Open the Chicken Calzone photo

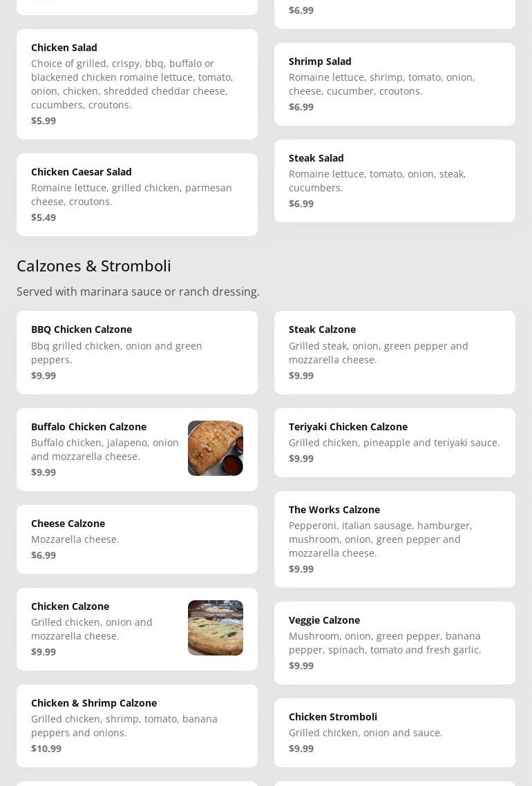(x=215, y=628)
